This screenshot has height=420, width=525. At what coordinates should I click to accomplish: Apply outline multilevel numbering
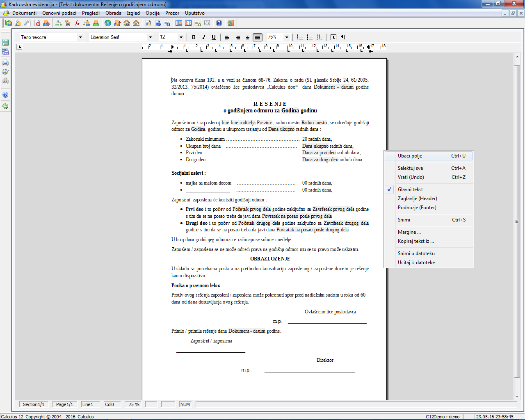(x=320, y=37)
